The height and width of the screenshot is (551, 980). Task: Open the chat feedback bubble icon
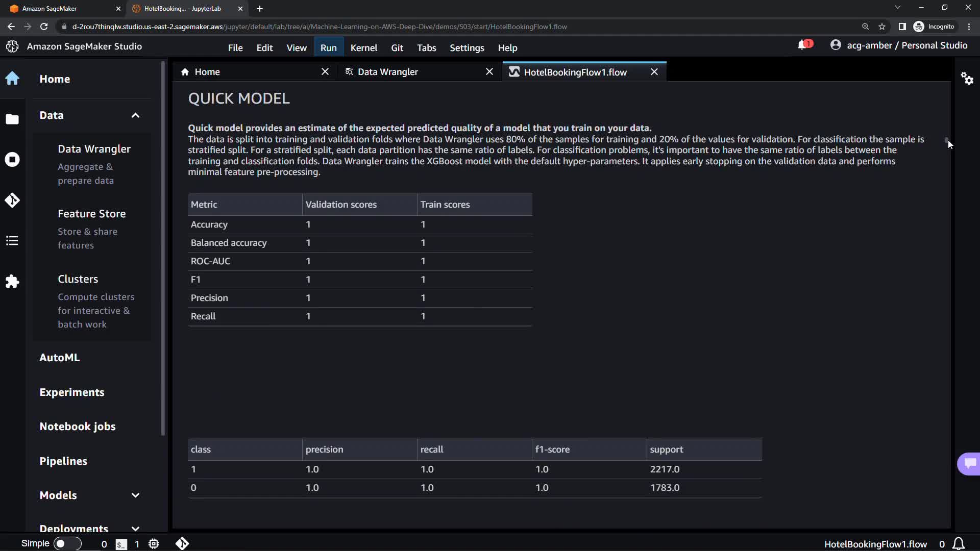click(969, 463)
